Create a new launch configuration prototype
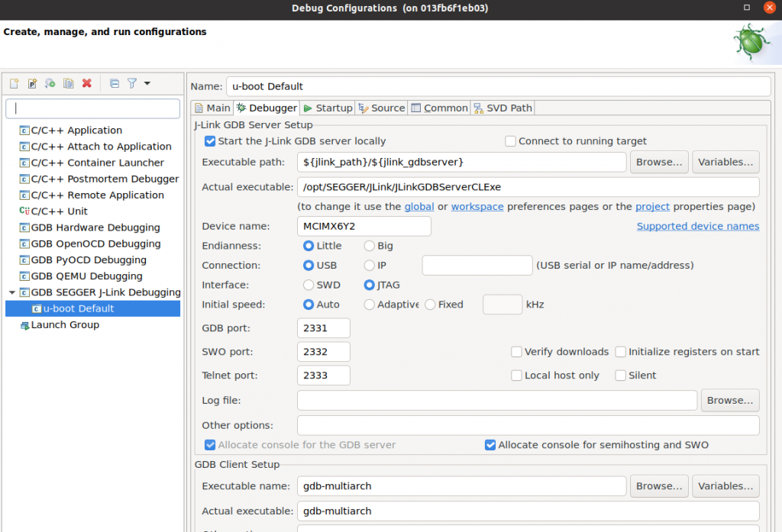 (x=32, y=83)
